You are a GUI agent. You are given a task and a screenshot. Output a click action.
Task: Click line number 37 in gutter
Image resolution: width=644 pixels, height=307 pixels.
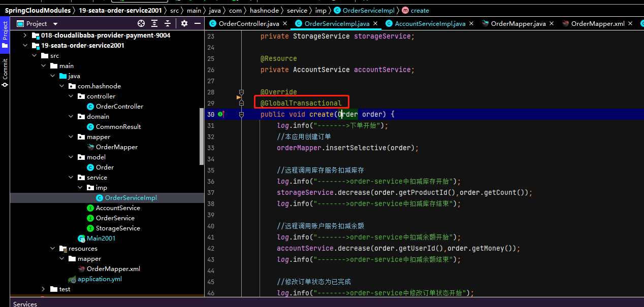211,193
